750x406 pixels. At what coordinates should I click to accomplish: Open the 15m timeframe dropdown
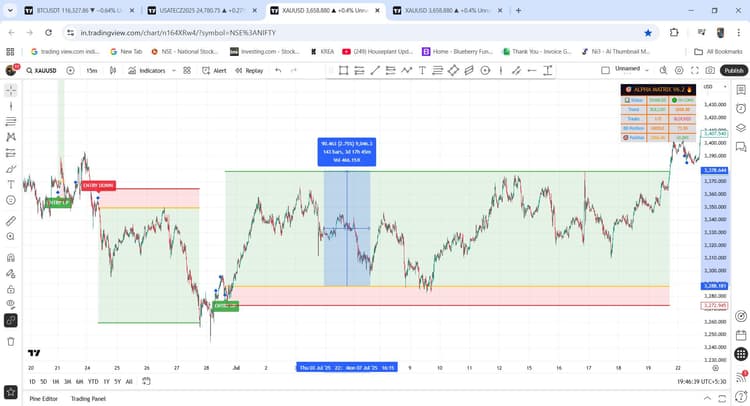click(92, 70)
